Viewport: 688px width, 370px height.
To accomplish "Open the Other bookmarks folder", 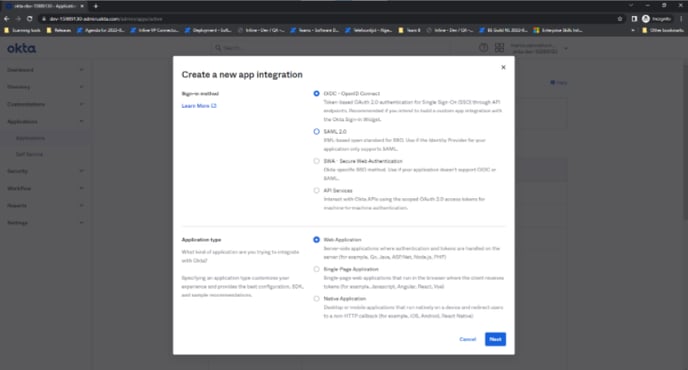I will click(663, 30).
